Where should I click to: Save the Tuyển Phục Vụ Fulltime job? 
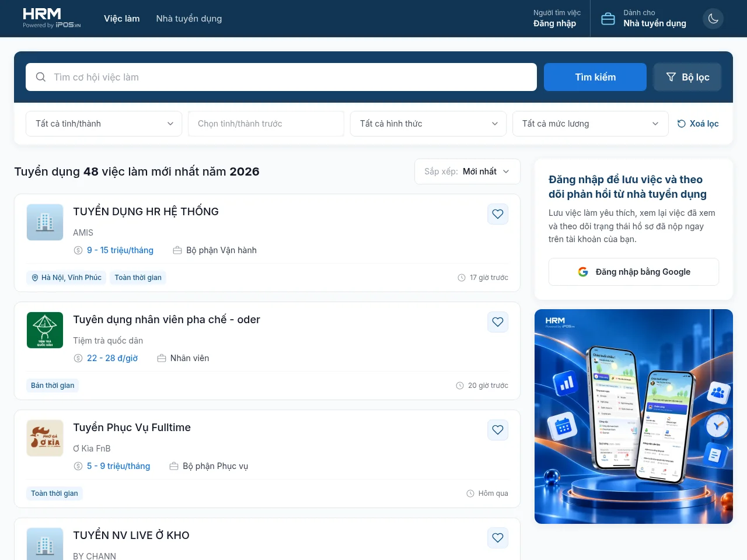coord(498,430)
